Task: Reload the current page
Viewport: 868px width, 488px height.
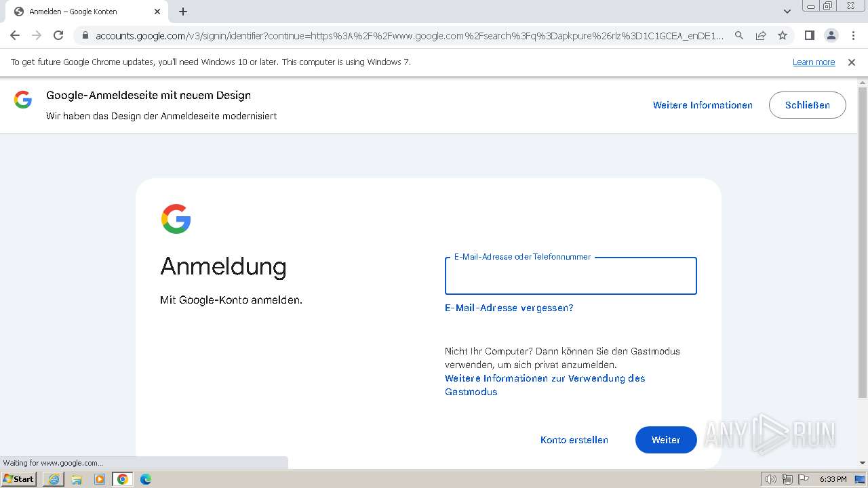Action: 58,35
